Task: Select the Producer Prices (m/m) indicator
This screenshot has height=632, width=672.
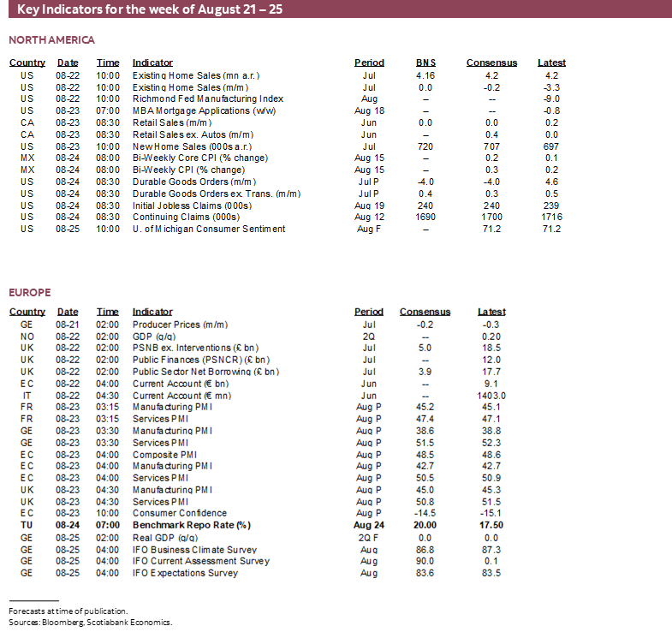Action: (178, 325)
